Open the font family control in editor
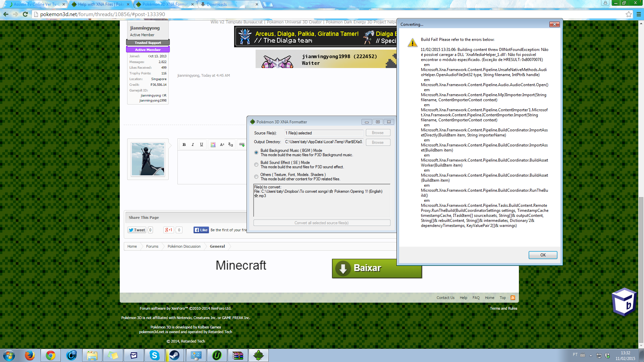Viewport: 644px width, 362px height. 231,144
